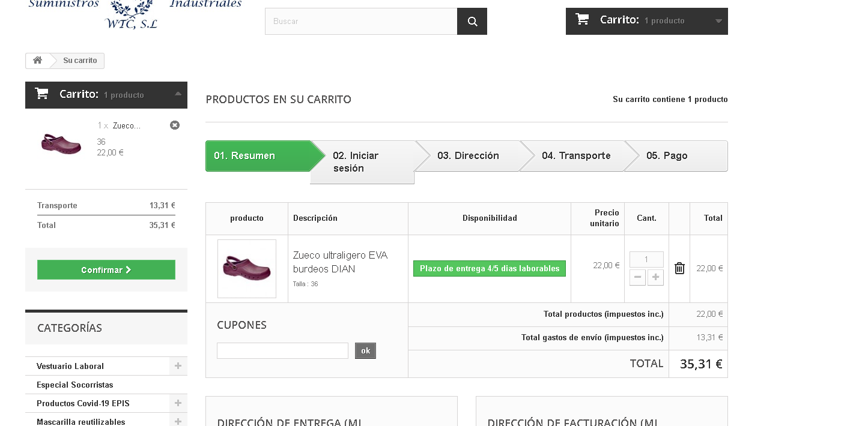This screenshot has height=426, width=868.
Task: Delete product with trash icon
Action: [x=679, y=268]
